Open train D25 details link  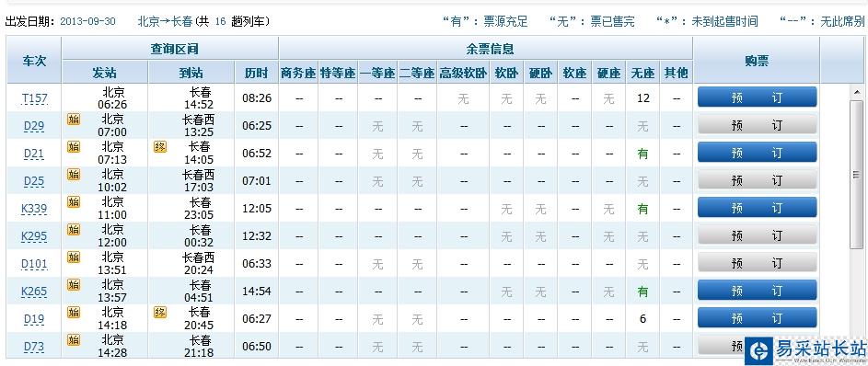click(34, 181)
